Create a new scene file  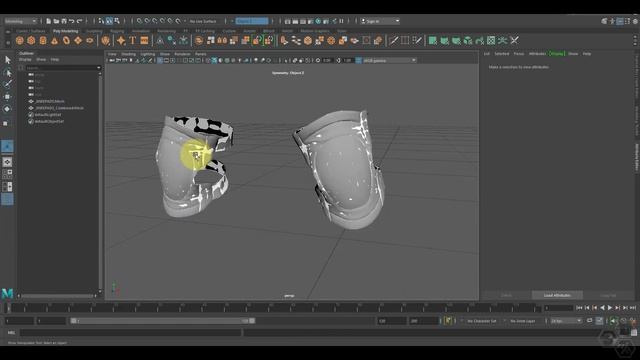[49, 21]
